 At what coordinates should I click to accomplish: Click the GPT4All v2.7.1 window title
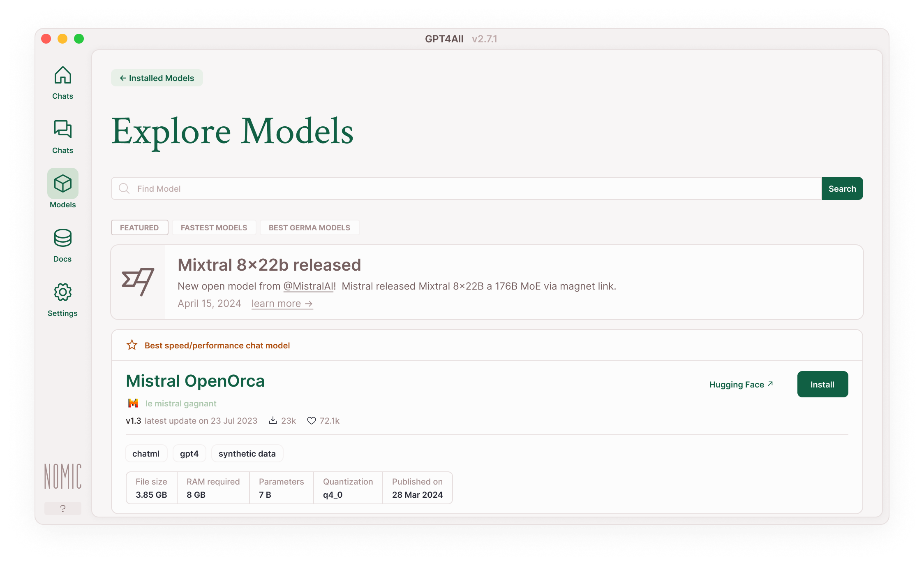[x=461, y=39]
